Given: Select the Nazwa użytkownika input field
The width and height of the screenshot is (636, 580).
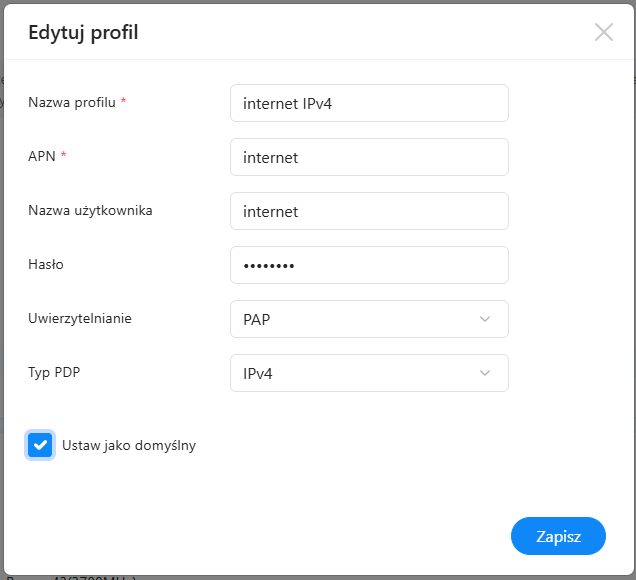Looking at the screenshot, I should click(x=369, y=211).
